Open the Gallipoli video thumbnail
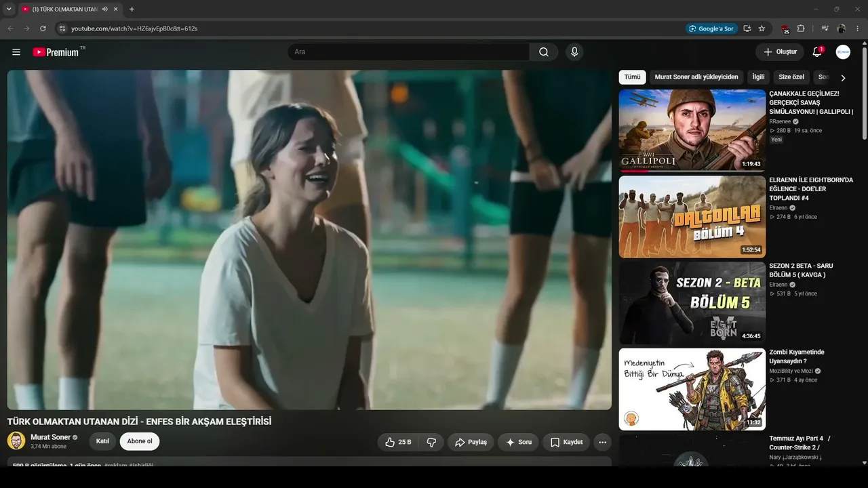Viewport: 868px width, 488px height. pos(692,131)
